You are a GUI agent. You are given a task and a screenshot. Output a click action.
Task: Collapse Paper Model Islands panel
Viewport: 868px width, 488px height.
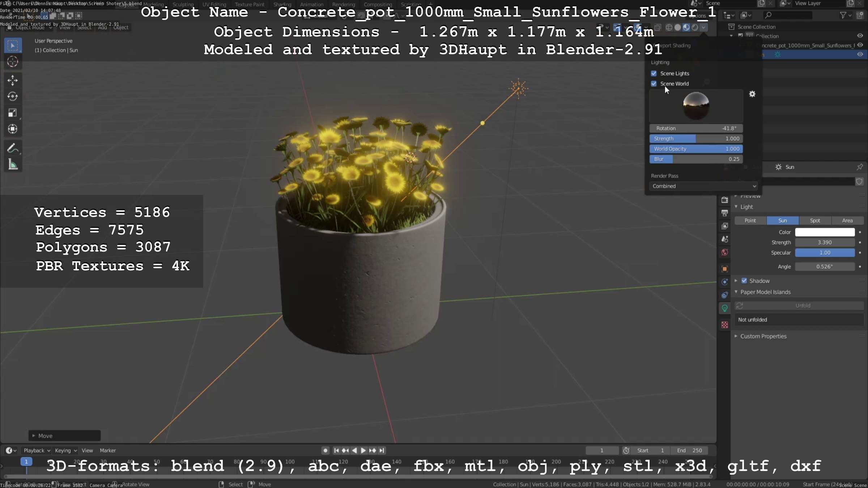click(736, 292)
